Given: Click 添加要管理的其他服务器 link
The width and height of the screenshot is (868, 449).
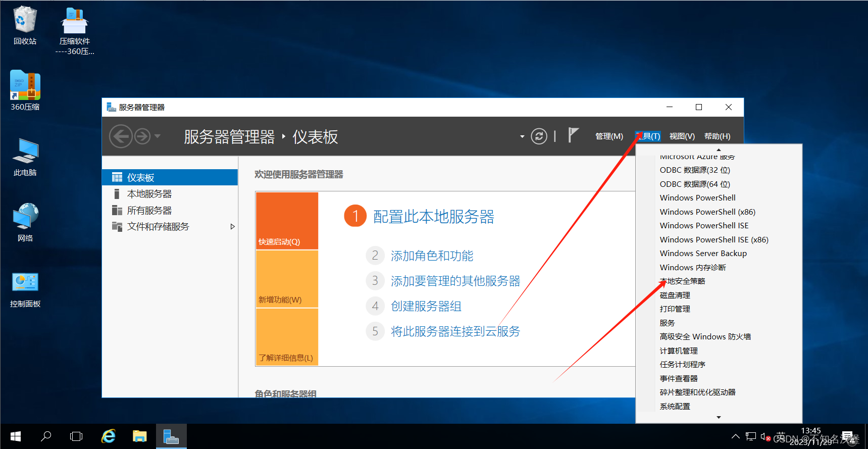Looking at the screenshot, I should 455,281.
